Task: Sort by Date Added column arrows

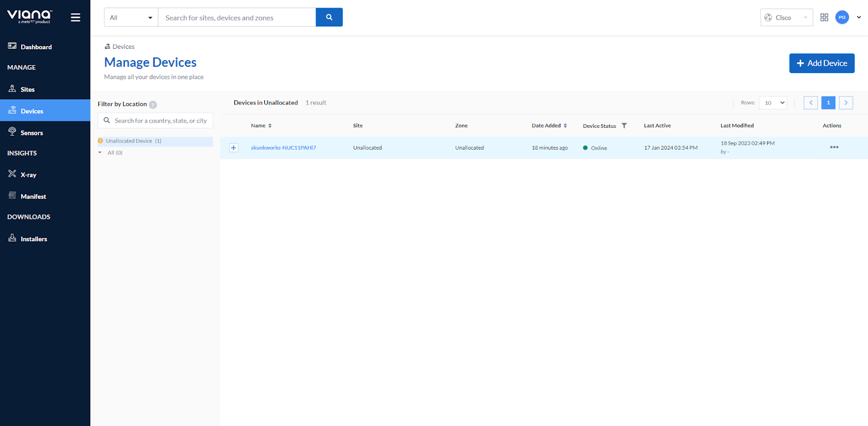Action: [565, 126]
